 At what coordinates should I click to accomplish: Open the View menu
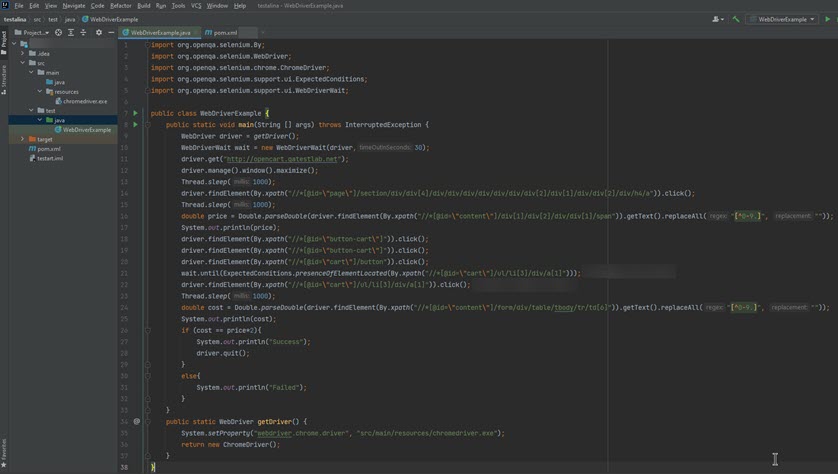pyautogui.click(x=51, y=6)
